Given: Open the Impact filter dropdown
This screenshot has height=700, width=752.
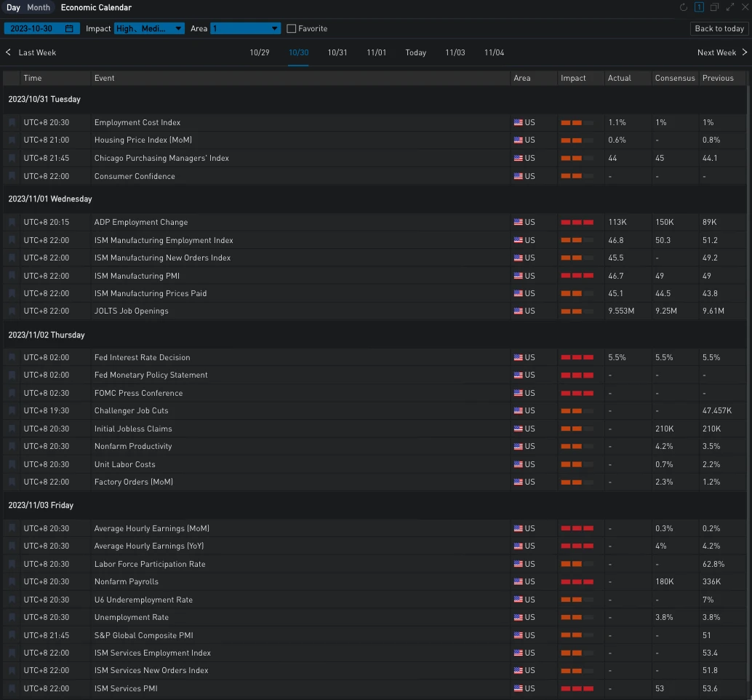Looking at the screenshot, I should pos(149,28).
